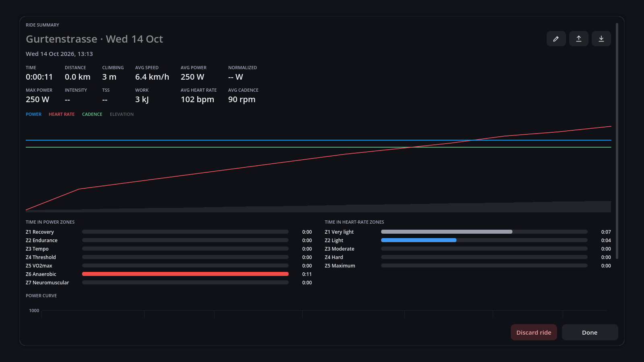Select the '6.4 km/h' speed value
This screenshot has width=644, height=362.
point(152,77)
